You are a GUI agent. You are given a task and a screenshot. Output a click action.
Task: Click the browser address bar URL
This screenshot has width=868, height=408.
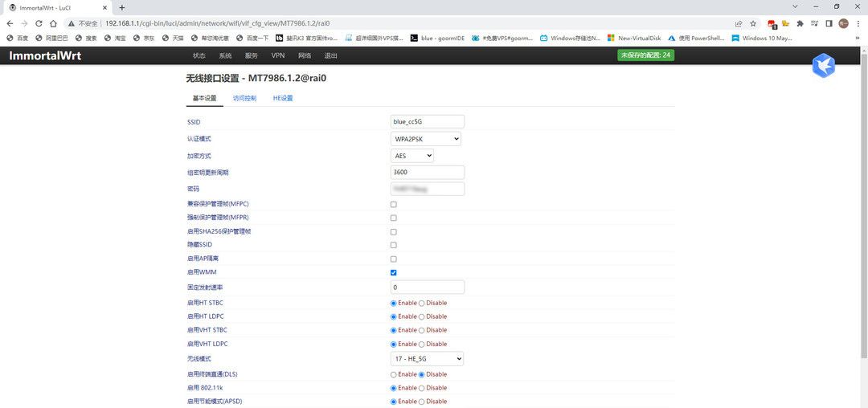click(x=217, y=24)
